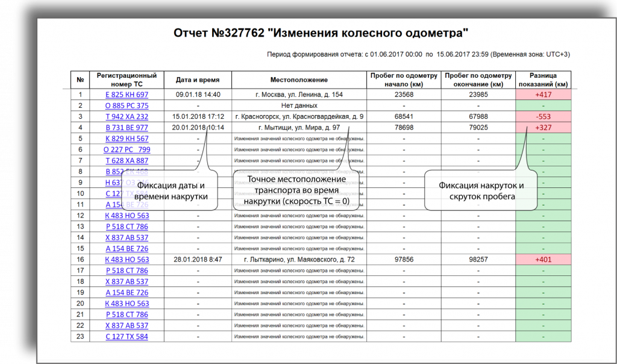Open Р 518 СТ 786 link in row 21

click(127, 315)
